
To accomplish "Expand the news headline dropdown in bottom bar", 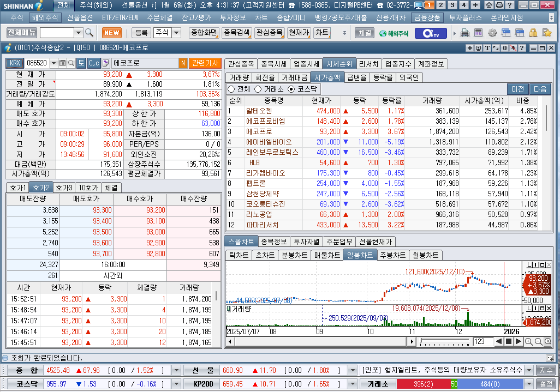I will (x=529, y=370).
